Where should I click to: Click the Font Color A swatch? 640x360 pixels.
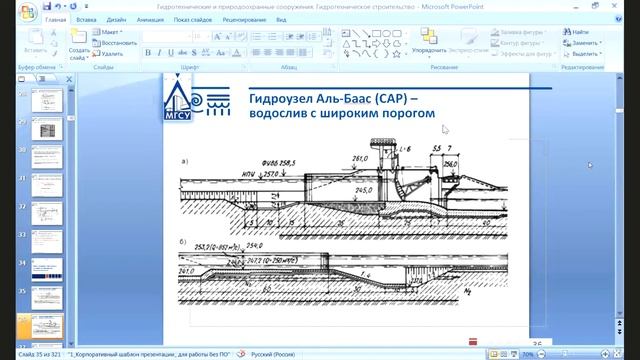tap(236, 53)
